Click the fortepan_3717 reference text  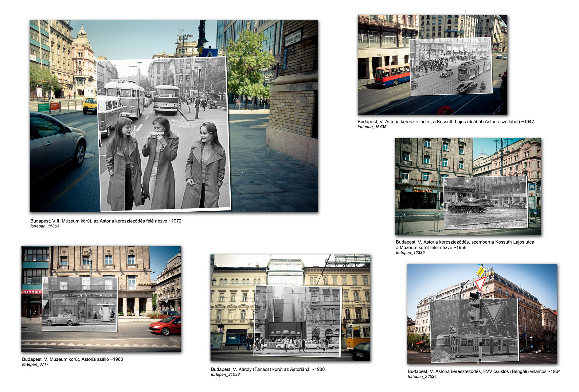click(35, 365)
